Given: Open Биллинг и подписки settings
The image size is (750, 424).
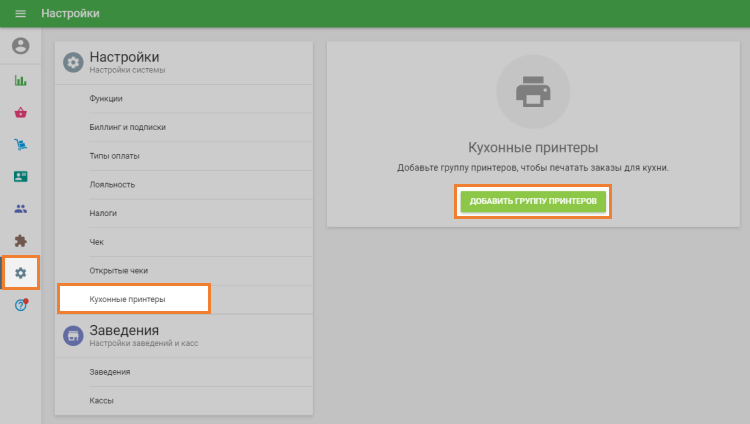Looking at the screenshot, I should tap(127, 127).
